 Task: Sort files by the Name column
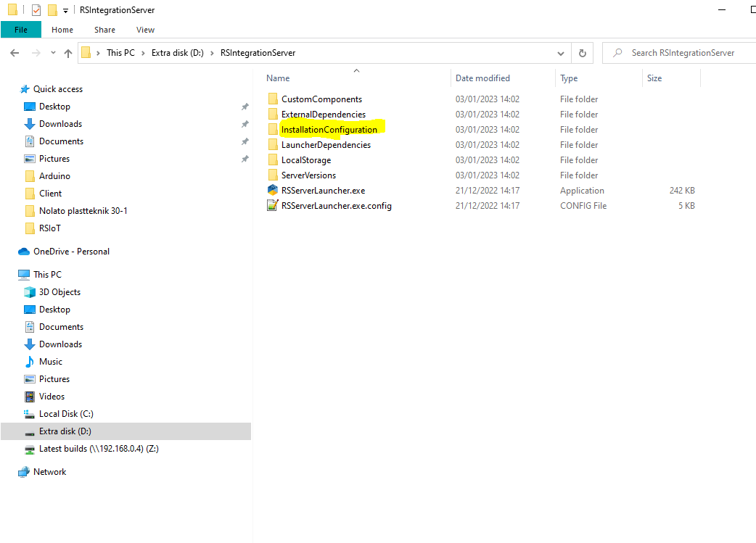(x=278, y=78)
